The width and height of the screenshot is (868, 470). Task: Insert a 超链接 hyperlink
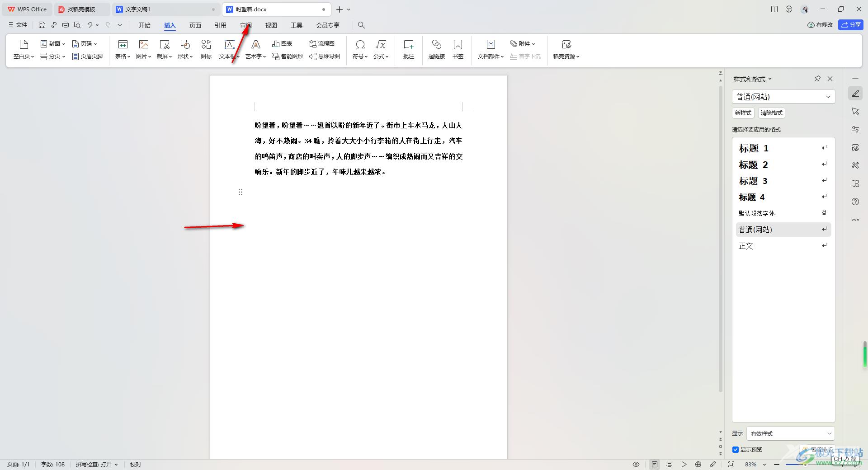coord(437,49)
